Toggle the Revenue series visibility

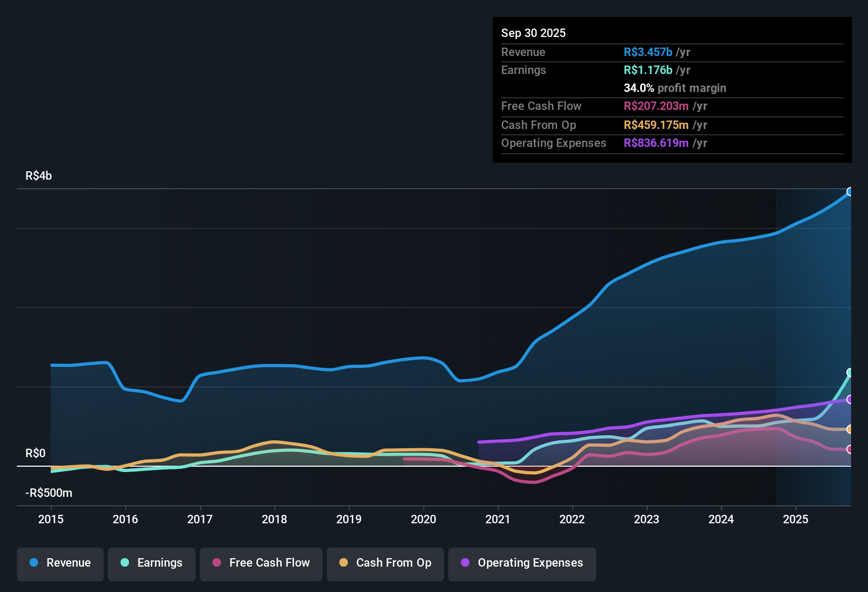pyautogui.click(x=60, y=563)
